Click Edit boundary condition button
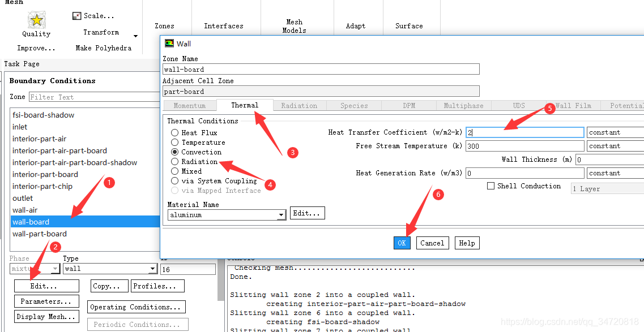Image resolution: width=644 pixels, height=332 pixels. pyautogui.click(x=46, y=286)
